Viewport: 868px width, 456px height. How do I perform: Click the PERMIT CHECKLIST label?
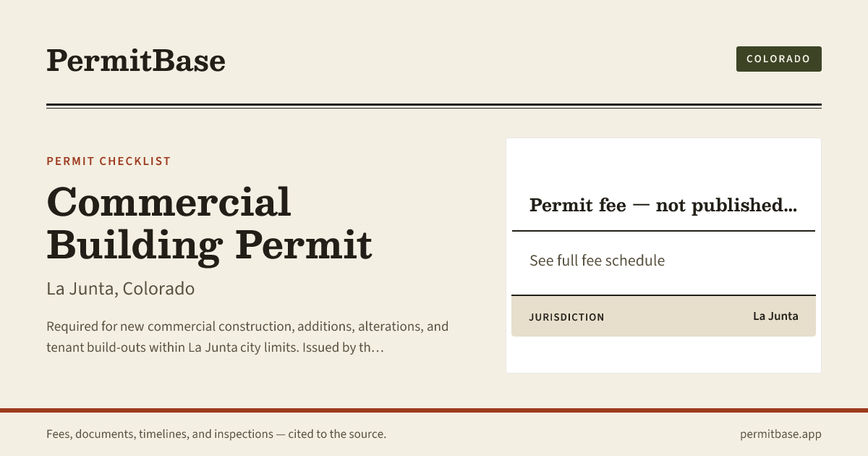109,161
